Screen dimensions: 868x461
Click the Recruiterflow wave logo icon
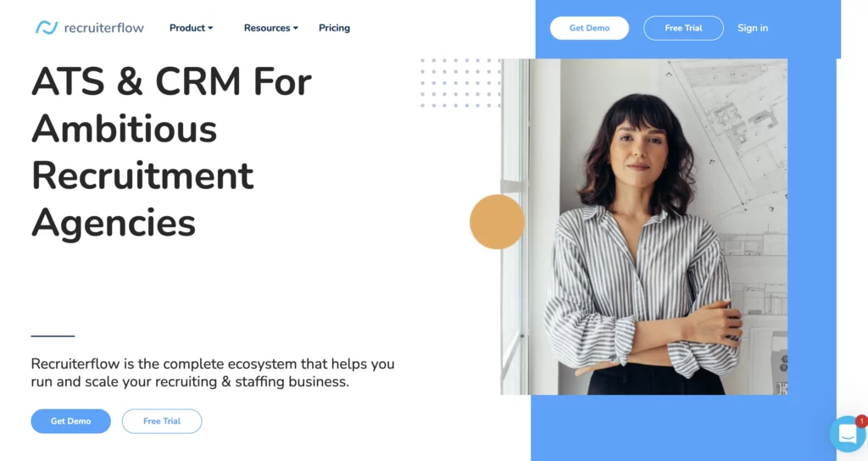tap(47, 27)
